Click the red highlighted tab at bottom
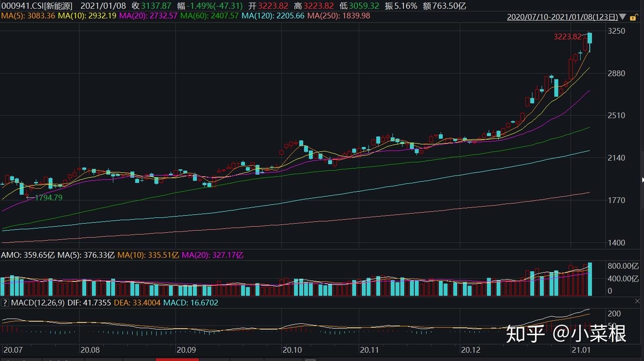This screenshot has height=361, width=644. coord(177,359)
